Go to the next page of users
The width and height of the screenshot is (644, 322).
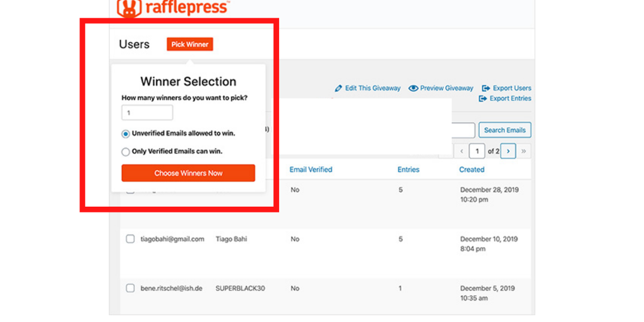coord(508,151)
